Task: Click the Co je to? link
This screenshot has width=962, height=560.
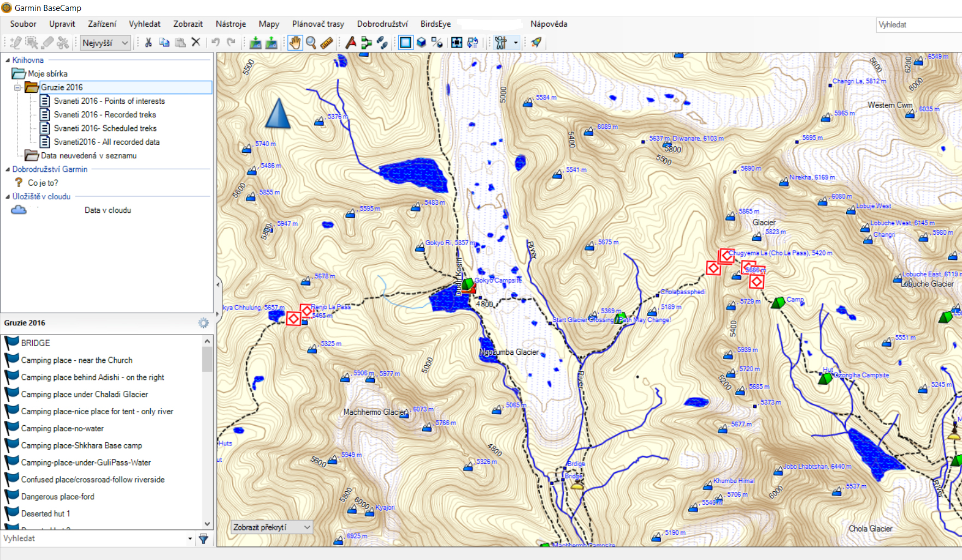Action: click(43, 183)
